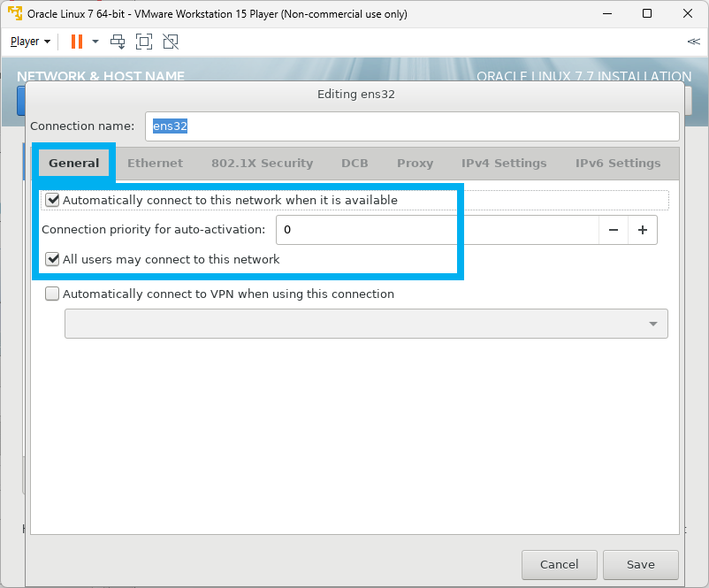Send Ctrl+Alt+Del to virtual machine
Image resolution: width=709 pixels, height=588 pixels.
[x=118, y=42]
